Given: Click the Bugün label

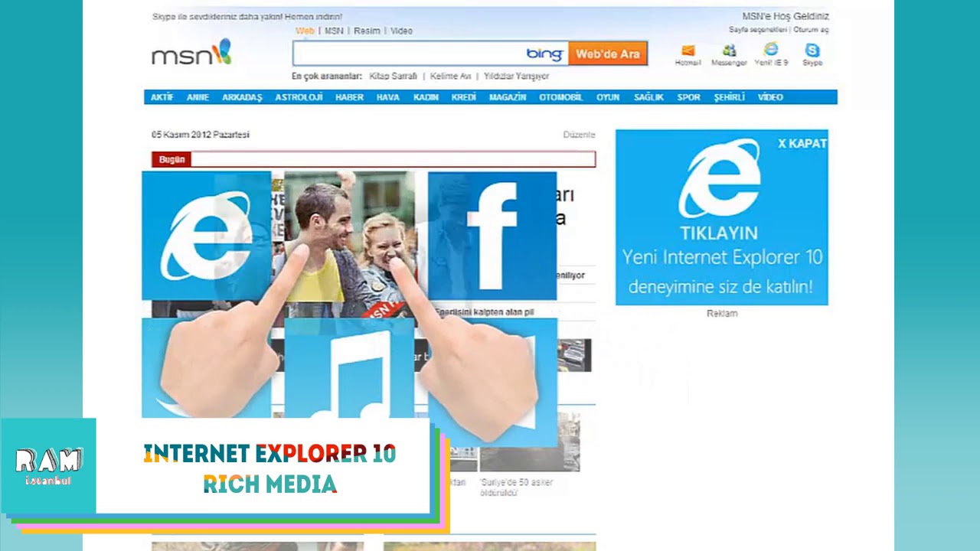Looking at the screenshot, I should (171, 160).
